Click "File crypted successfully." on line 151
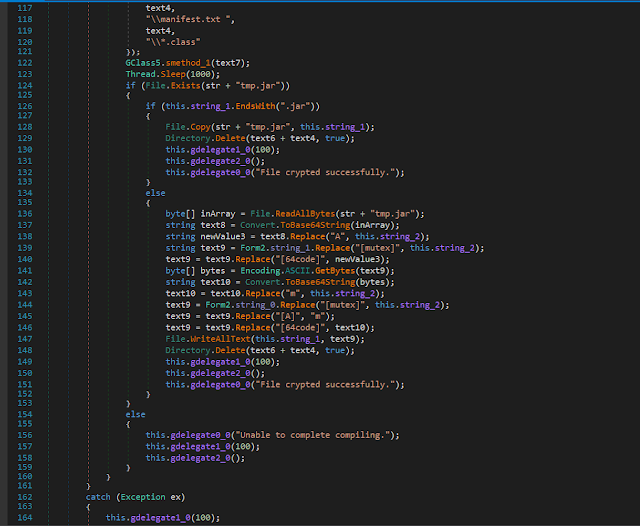640x526 pixels. coord(327,384)
